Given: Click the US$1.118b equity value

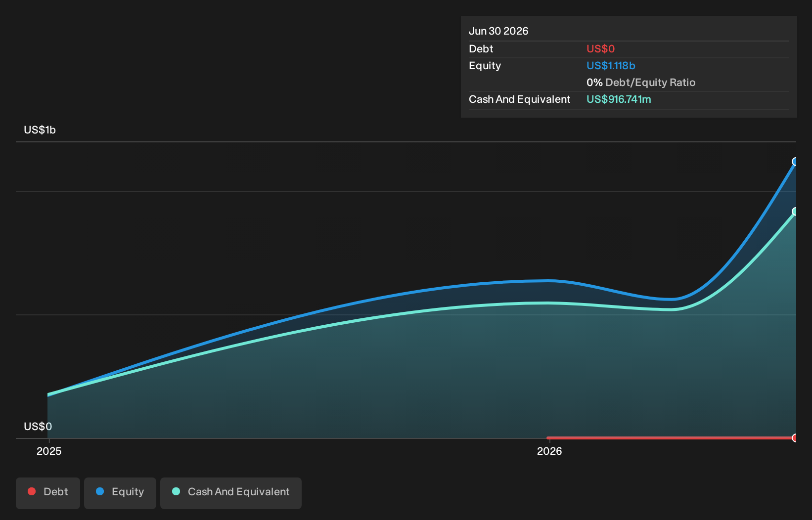Looking at the screenshot, I should (611, 66).
